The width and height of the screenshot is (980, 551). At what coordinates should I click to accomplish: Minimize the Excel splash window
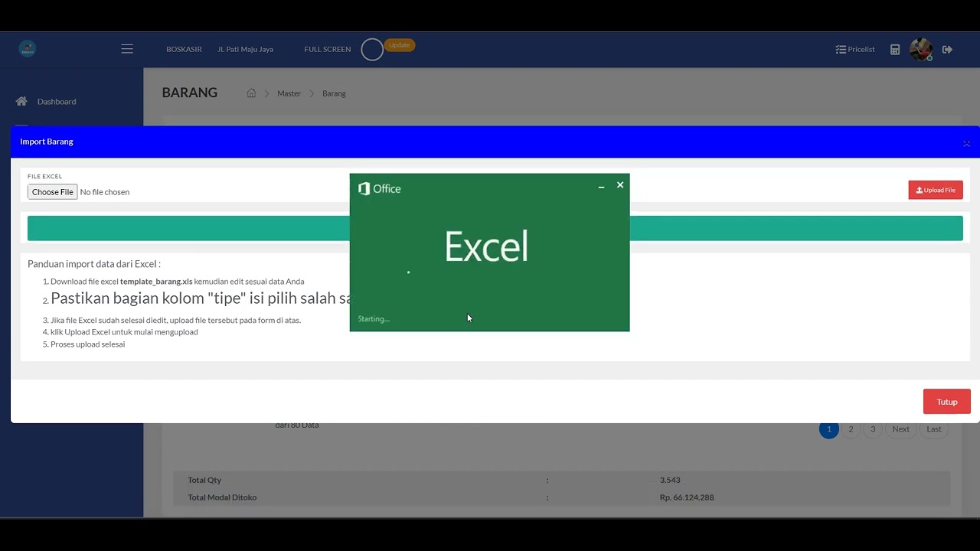click(x=601, y=186)
